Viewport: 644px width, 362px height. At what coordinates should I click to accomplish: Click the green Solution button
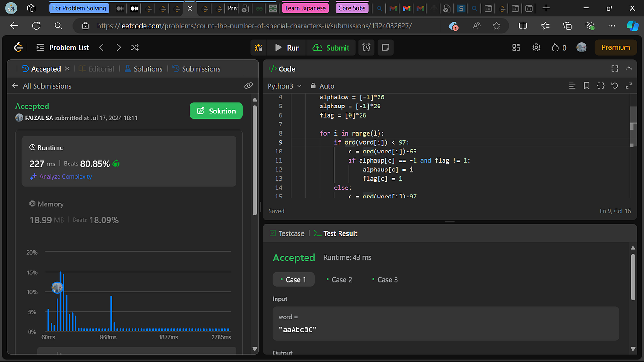point(216,111)
